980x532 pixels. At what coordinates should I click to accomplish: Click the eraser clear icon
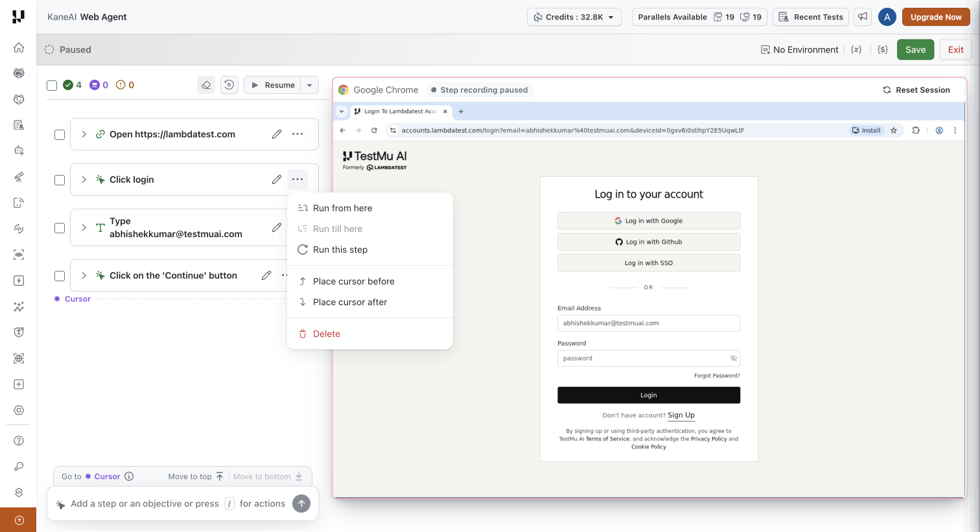(x=206, y=85)
